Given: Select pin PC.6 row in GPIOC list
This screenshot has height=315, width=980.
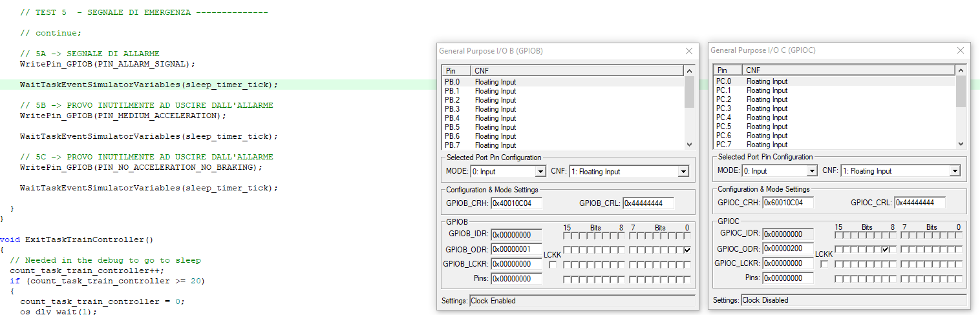Looking at the screenshot, I should click(x=834, y=136).
